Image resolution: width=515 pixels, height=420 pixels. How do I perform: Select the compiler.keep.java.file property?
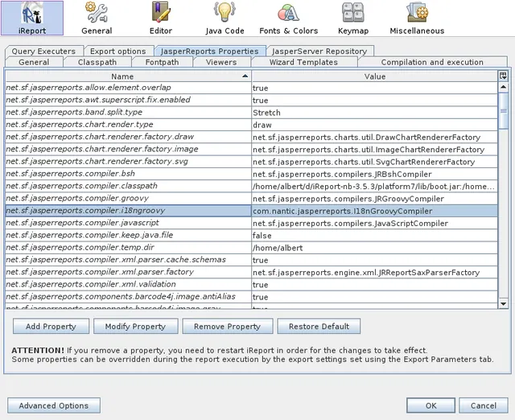129,235
